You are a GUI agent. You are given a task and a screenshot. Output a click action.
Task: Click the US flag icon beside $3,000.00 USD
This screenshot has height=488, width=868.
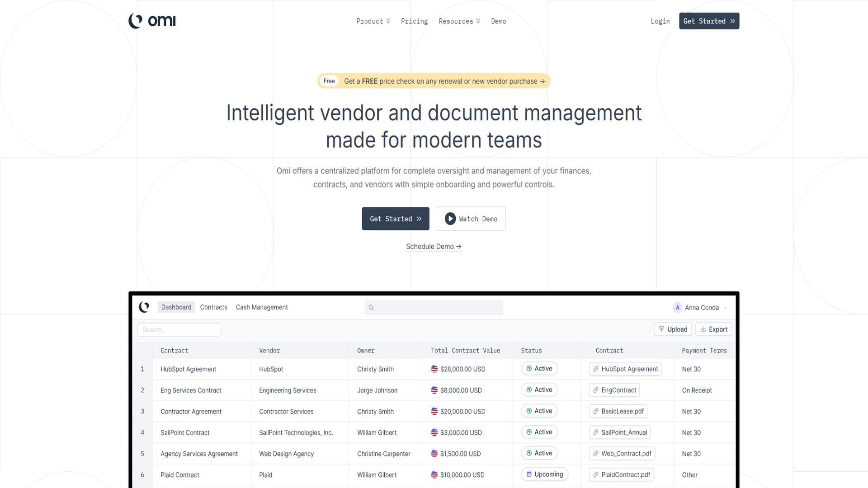[434, 432]
